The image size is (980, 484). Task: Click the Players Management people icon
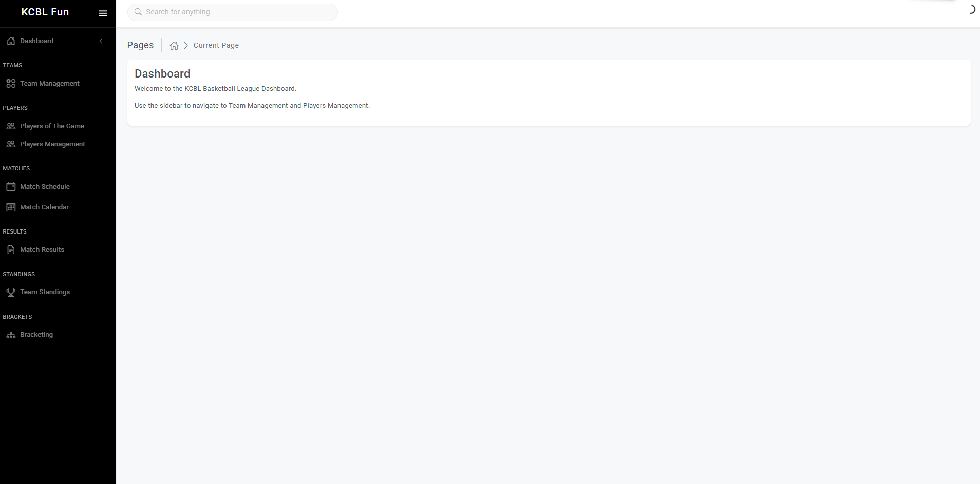[x=11, y=144]
